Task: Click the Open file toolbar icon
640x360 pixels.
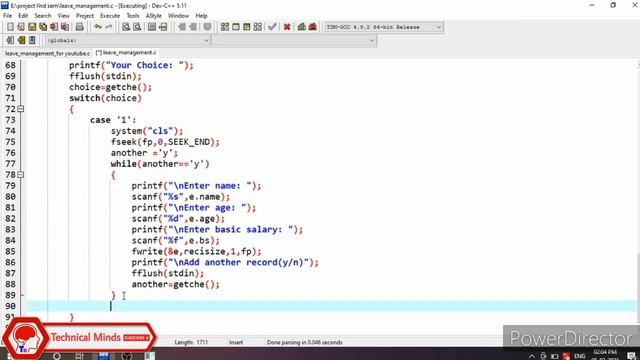Action: (21, 27)
